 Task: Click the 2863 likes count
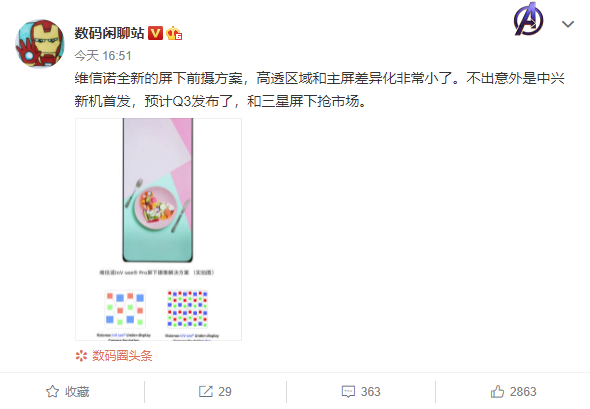coord(523,392)
